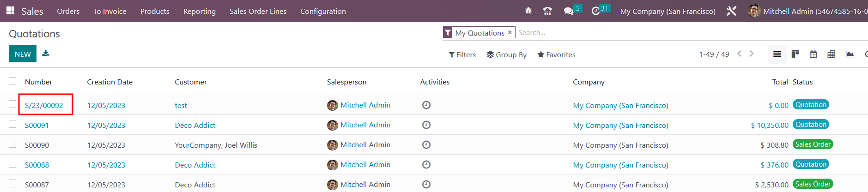868x192 pixels.
Task: Open the developer tools wrench icon
Action: point(731,11)
